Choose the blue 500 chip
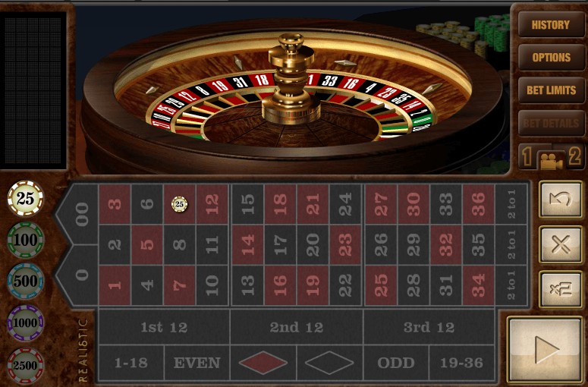Viewport: 588px width, 387px height. (26, 281)
